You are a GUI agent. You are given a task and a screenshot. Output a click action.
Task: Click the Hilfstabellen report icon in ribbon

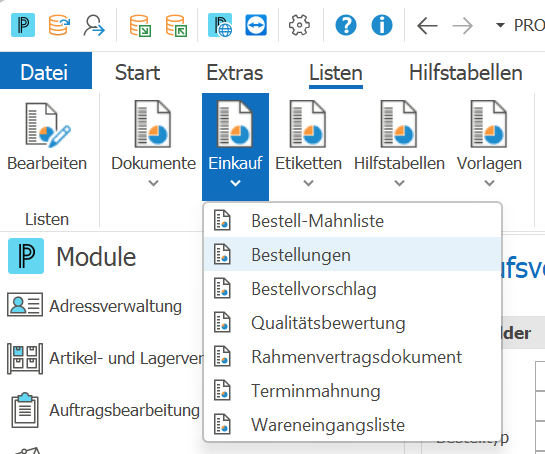(399, 124)
